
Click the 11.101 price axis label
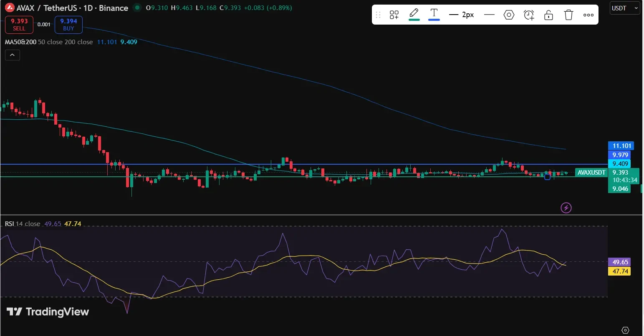pyautogui.click(x=622, y=146)
